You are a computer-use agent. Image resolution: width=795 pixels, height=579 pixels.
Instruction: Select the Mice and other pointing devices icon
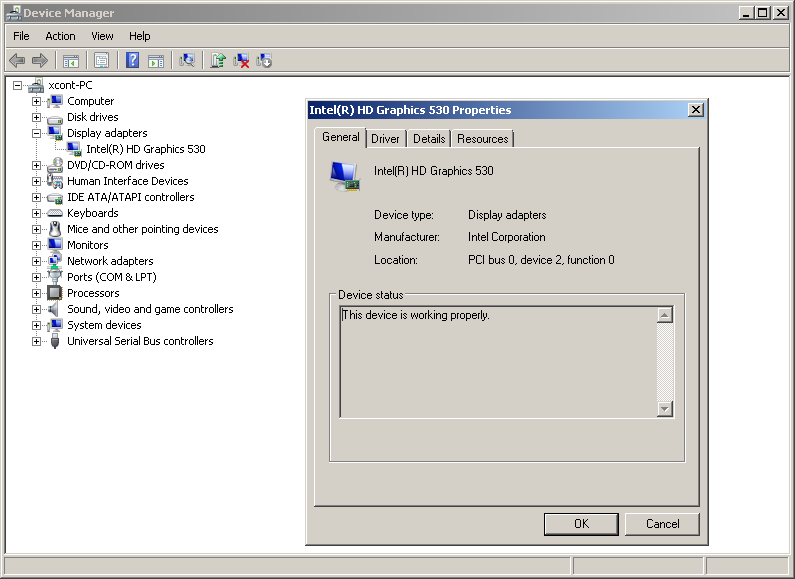click(x=55, y=229)
